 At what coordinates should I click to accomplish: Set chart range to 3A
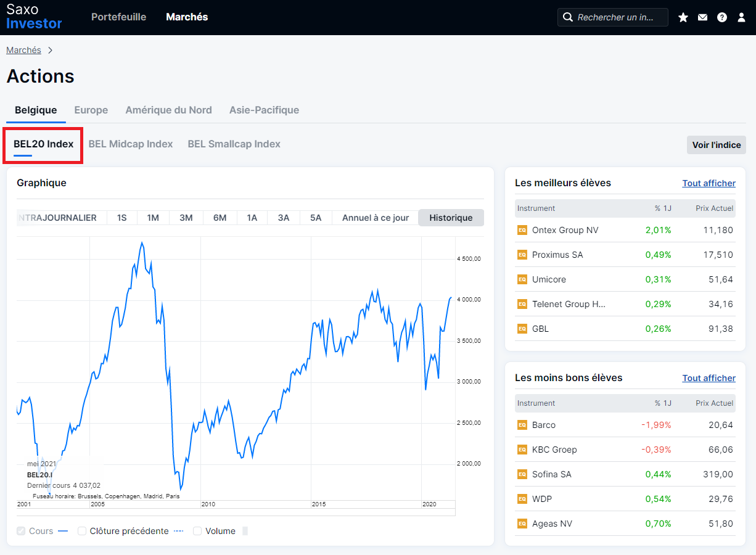(x=284, y=218)
